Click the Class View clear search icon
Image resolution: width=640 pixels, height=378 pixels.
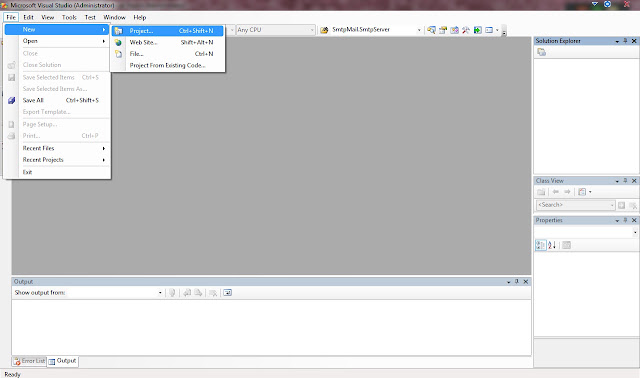pos(633,205)
